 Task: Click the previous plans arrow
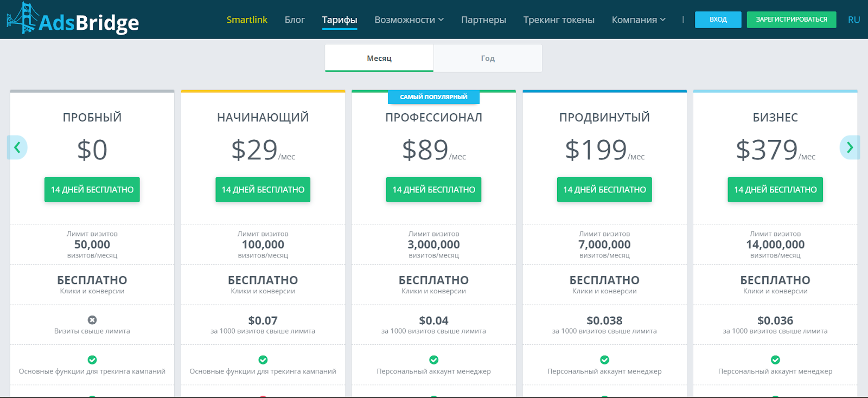coord(17,147)
